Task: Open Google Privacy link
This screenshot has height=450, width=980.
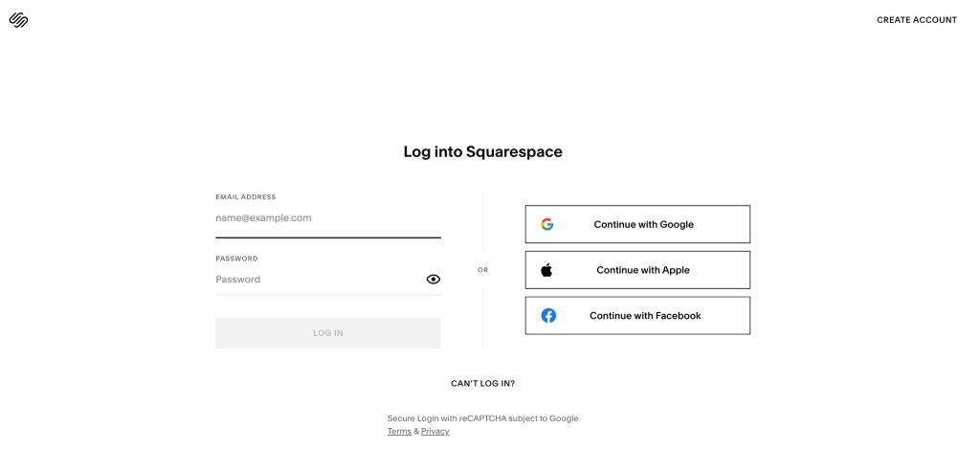Action: point(435,431)
